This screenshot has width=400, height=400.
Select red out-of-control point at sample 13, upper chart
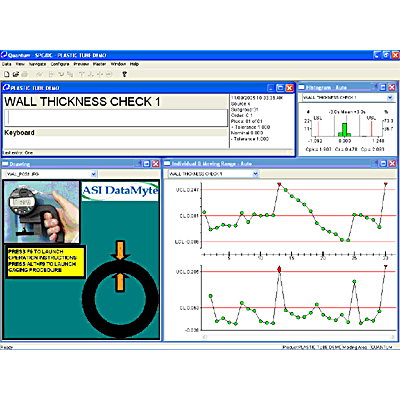point(279,184)
